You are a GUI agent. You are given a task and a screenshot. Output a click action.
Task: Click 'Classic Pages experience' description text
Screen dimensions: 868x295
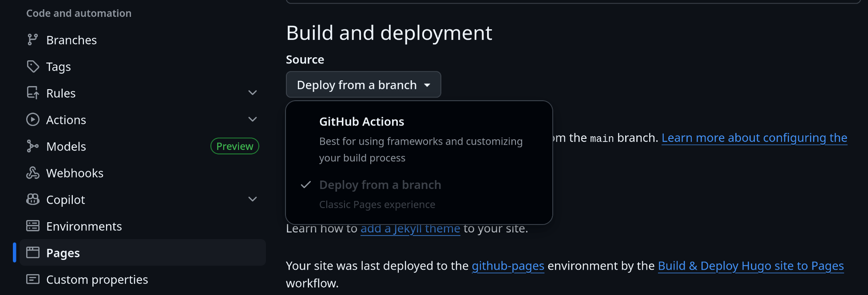click(377, 205)
